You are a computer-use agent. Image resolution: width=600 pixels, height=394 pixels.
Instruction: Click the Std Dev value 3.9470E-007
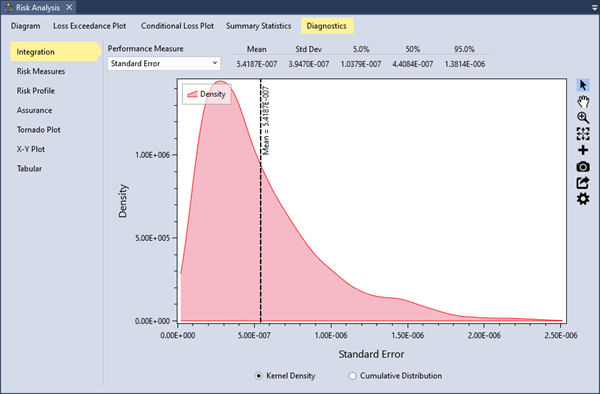[309, 64]
